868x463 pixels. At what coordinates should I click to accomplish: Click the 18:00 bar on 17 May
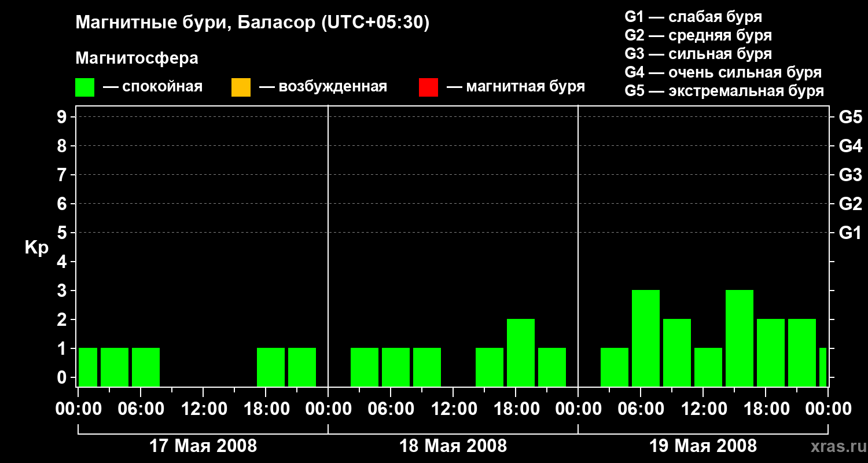271,368
